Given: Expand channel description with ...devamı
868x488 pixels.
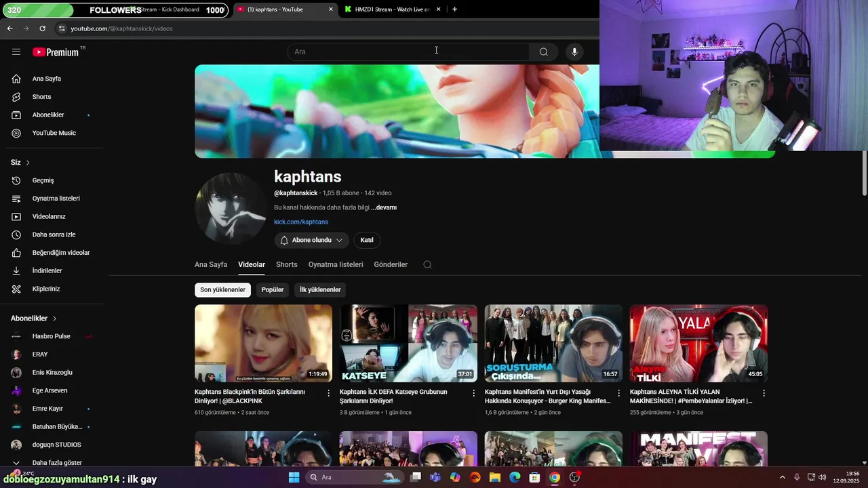Looking at the screenshot, I should coord(384,207).
